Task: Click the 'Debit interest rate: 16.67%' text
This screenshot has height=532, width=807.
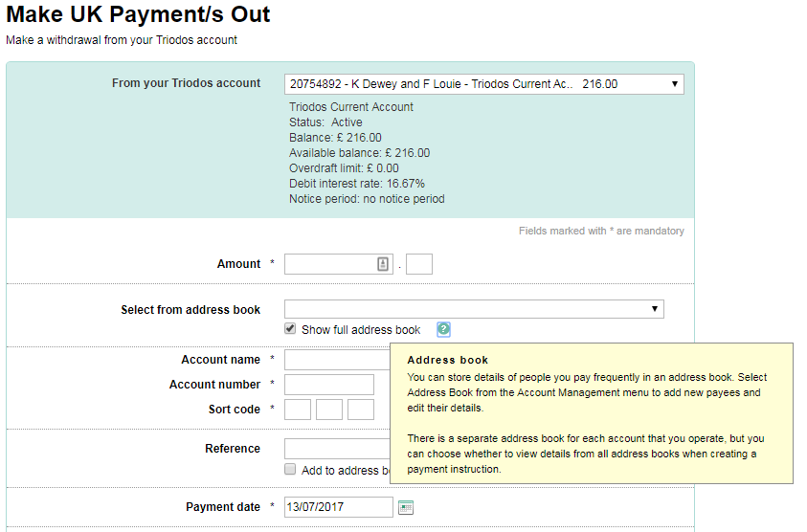Action: (357, 184)
